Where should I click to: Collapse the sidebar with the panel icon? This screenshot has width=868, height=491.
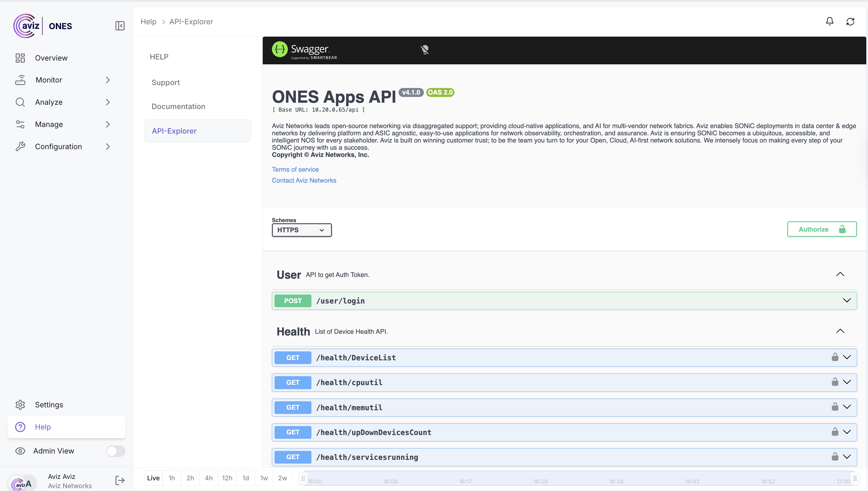tap(120, 26)
